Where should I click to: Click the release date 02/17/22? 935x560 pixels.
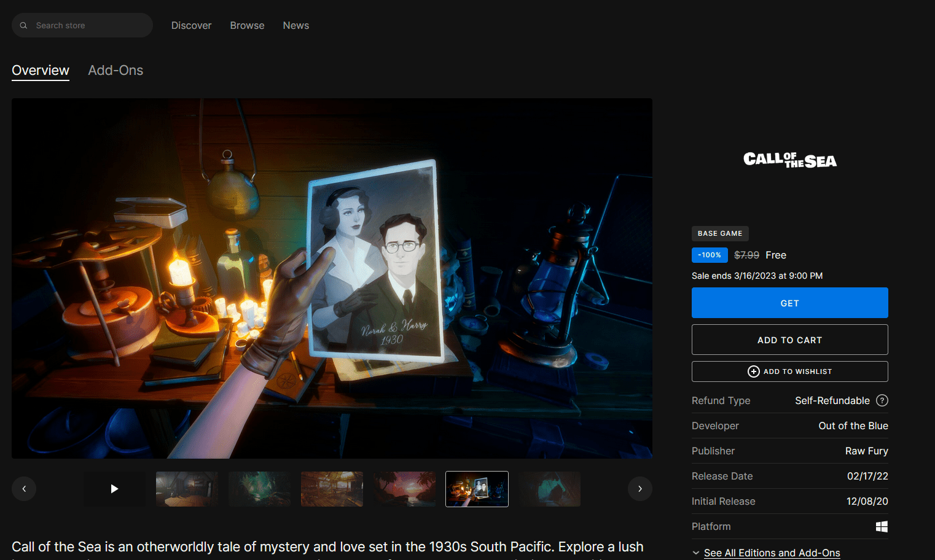[x=867, y=476]
